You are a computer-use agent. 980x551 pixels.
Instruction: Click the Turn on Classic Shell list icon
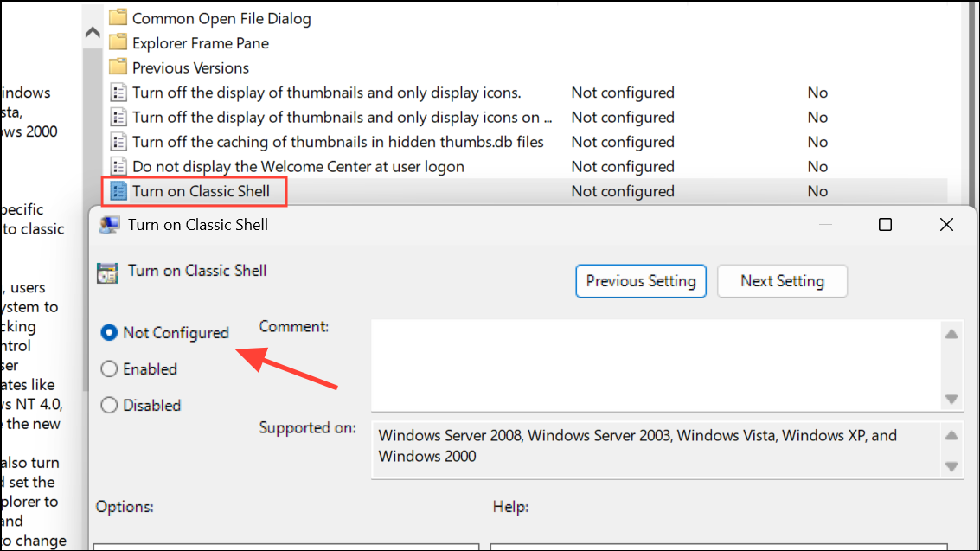coord(118,191)
